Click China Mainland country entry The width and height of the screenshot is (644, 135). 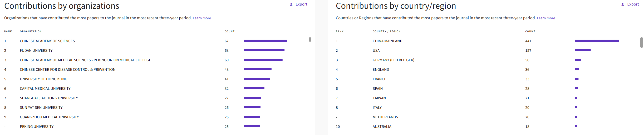pos(387,41)
